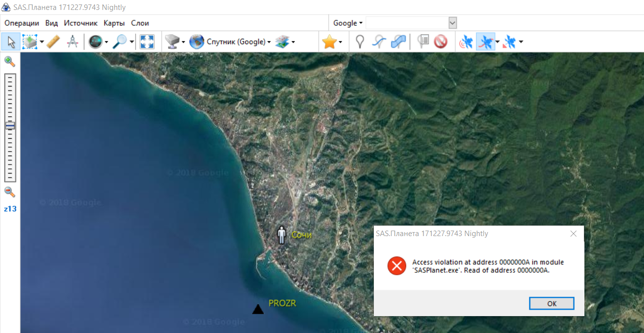Activate the arrow pointer move tool
This screenshot has width=644, height=333.
11,42
